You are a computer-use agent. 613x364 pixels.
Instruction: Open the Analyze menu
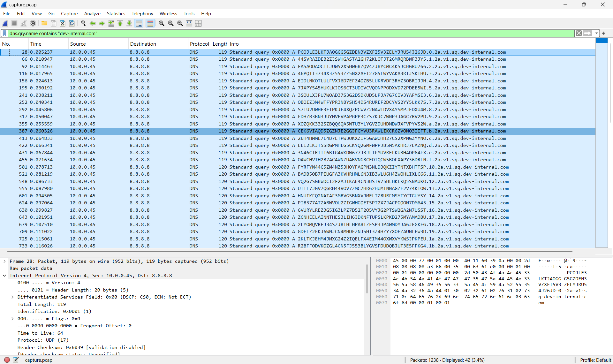point(92,14)
